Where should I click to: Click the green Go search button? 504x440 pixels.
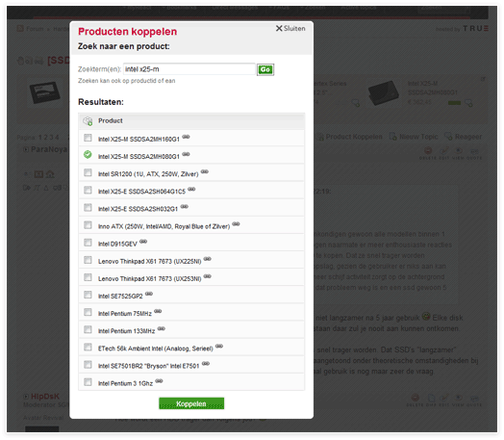[265, 69]
